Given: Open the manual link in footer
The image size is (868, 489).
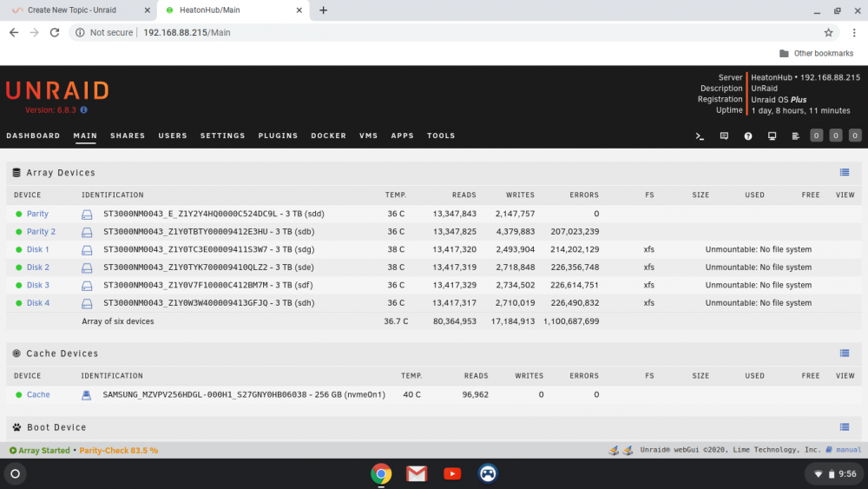Looking at the screenshot, I should [848, 450].
